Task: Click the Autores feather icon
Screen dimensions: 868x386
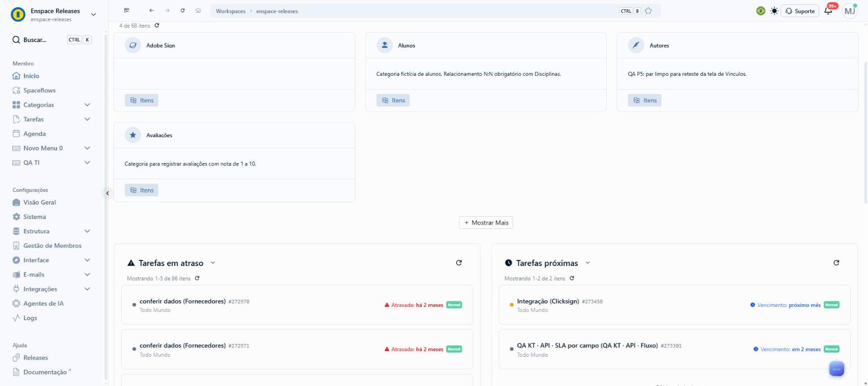Action: point(636,45)
